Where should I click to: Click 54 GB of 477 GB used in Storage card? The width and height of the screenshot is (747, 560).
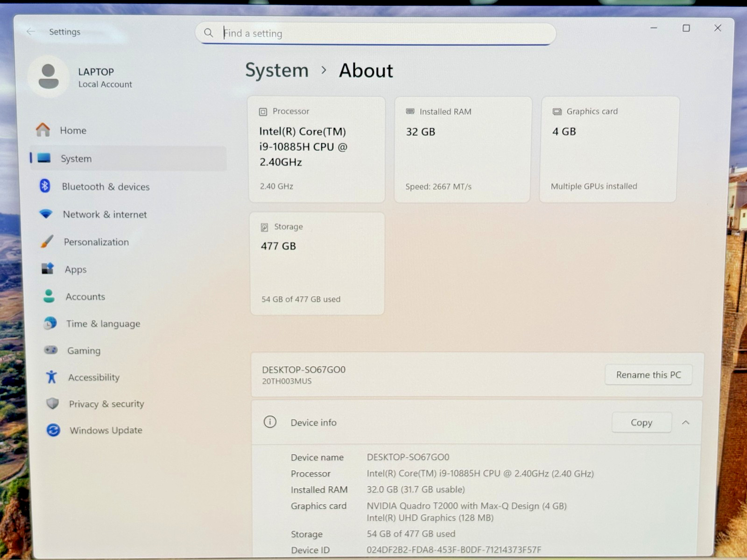(301, 299)
